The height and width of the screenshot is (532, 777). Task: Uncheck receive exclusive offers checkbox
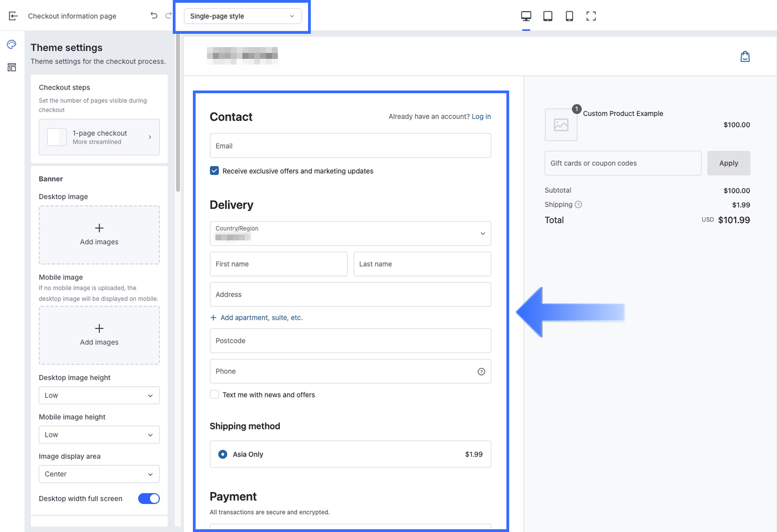click(214, 171)
